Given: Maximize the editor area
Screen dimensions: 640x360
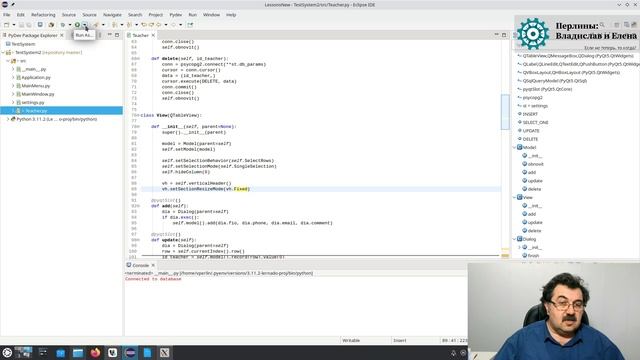Looking at the screenshot, I should [x=504, y=35].
